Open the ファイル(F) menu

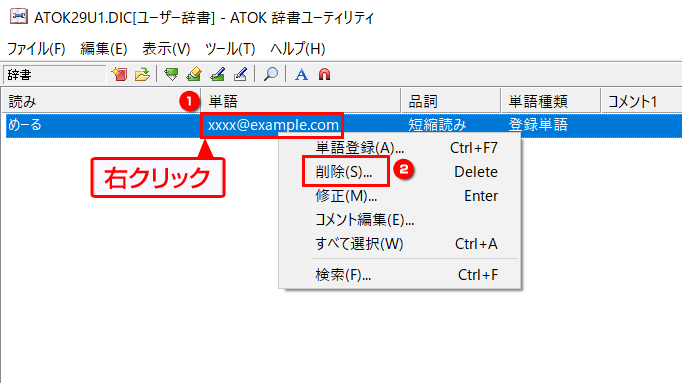point(36,49)
